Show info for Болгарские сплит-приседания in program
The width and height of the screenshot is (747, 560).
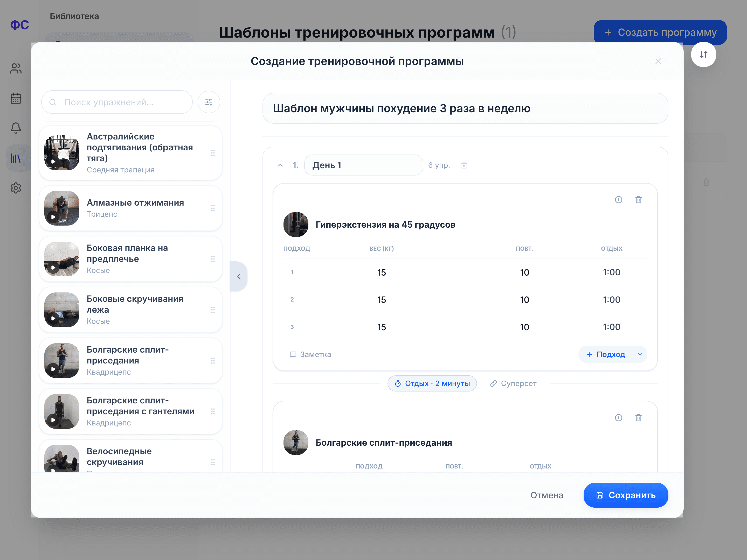tap(618, 418)
